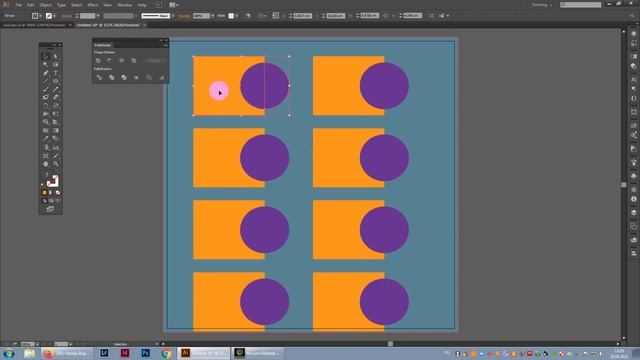Screen dimensions: 640x360
Task: Select the Pen tool
Action: click(x=46, y=73)
